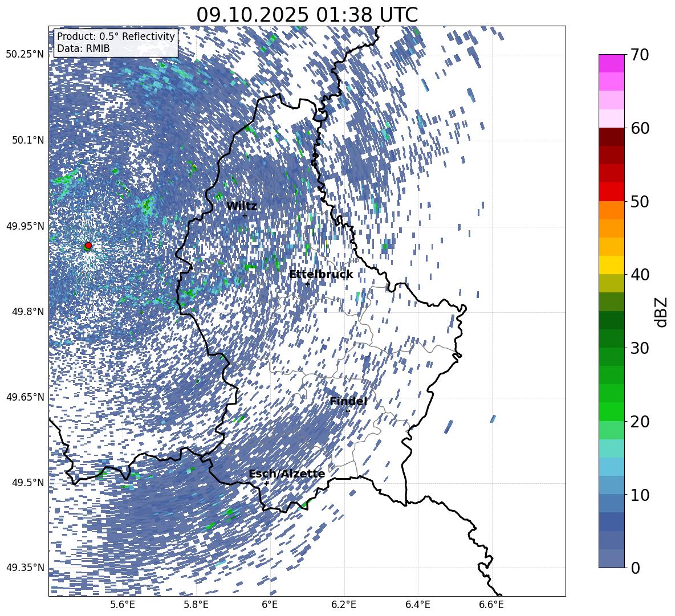This screenshot has width=675, height=616.
Task: Click the colorbar tick value 70
Action: pyautogui.click(x=640, y=55)
